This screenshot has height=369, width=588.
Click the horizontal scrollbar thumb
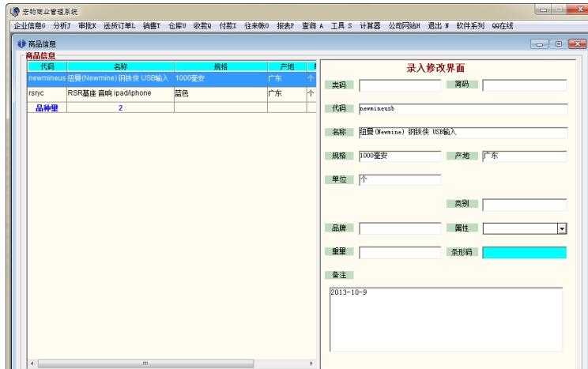point(146,363)
